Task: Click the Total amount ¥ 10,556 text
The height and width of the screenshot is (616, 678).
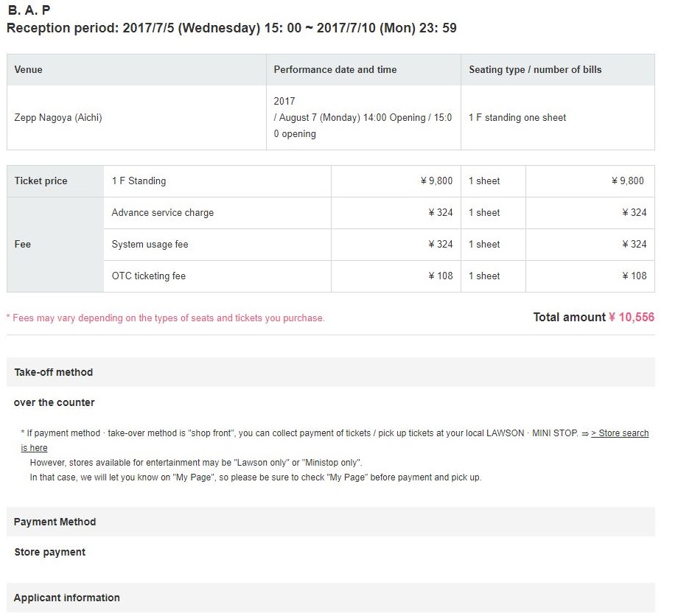Action: tap(593, 318)
